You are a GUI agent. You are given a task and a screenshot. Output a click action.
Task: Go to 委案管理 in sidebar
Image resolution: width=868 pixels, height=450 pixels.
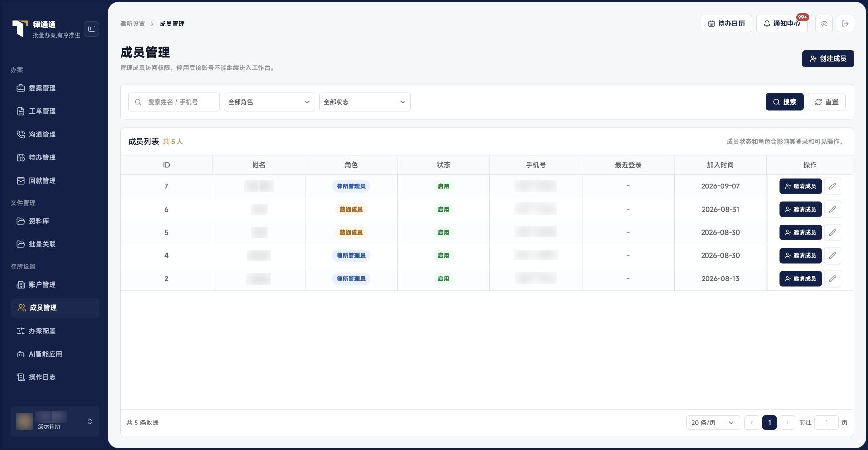(55, 88)
